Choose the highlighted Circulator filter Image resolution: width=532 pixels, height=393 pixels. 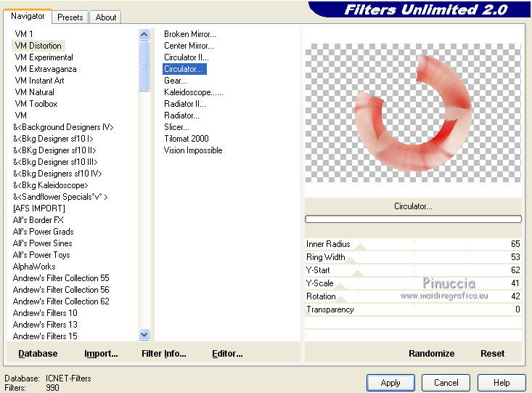pyautogui.click(x=184, y=69)
